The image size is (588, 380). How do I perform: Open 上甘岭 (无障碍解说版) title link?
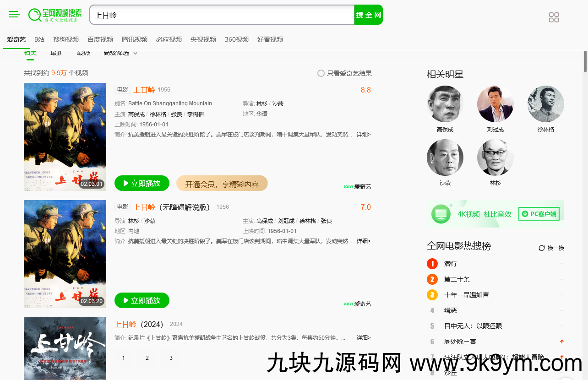pos(171,207)
